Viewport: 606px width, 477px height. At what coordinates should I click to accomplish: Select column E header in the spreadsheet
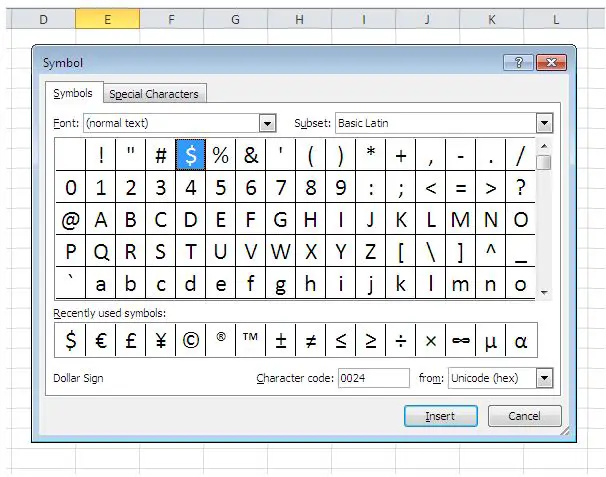[107, 19]
